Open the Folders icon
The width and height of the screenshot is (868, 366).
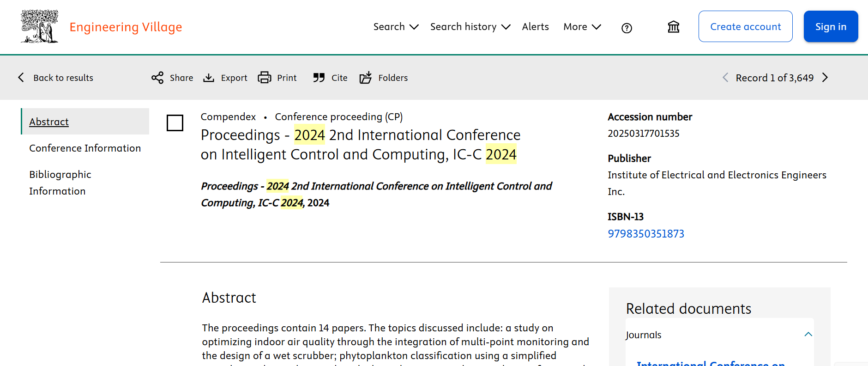pos(366,78)
